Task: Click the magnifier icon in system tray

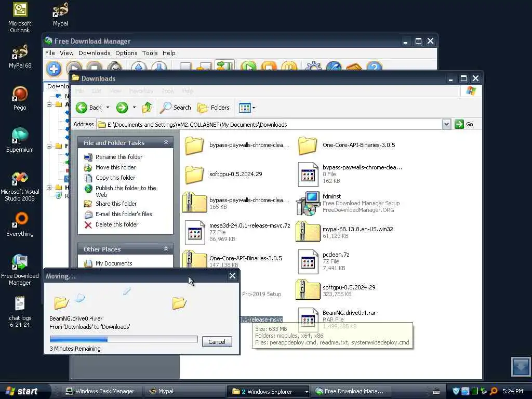Action: pyautogui.click(x=494, y=391)
